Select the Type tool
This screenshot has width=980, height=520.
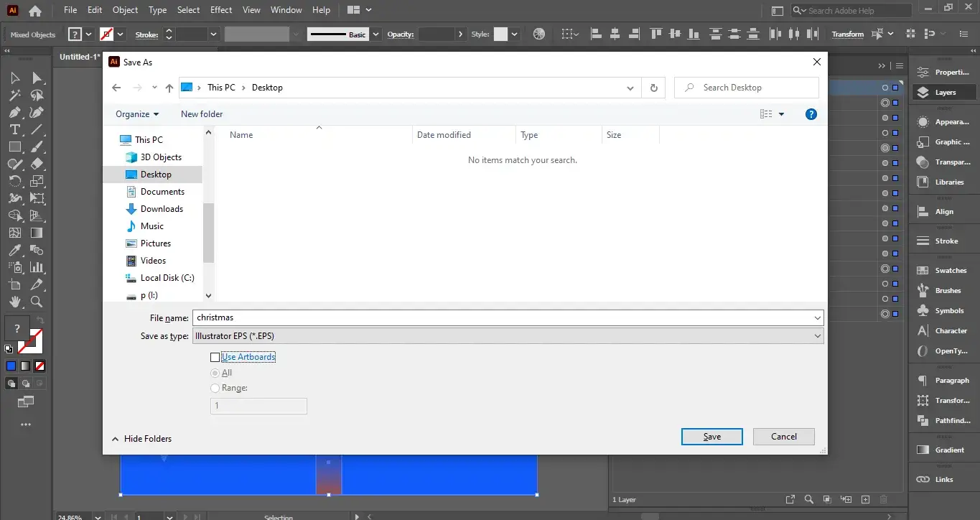[14, 130]
